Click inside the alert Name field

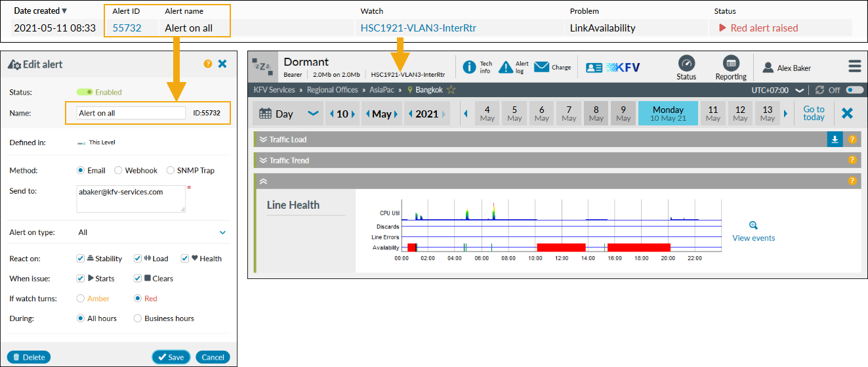pos(131,113)
